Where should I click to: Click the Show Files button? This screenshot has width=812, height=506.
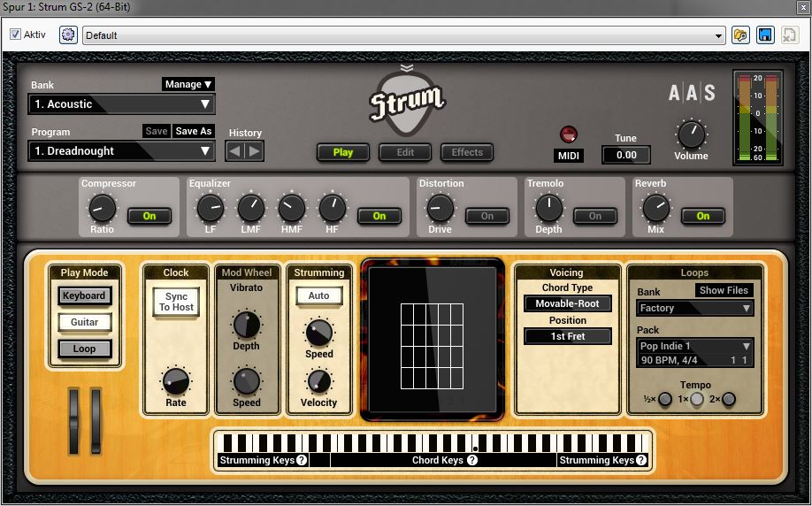point(724,290)
